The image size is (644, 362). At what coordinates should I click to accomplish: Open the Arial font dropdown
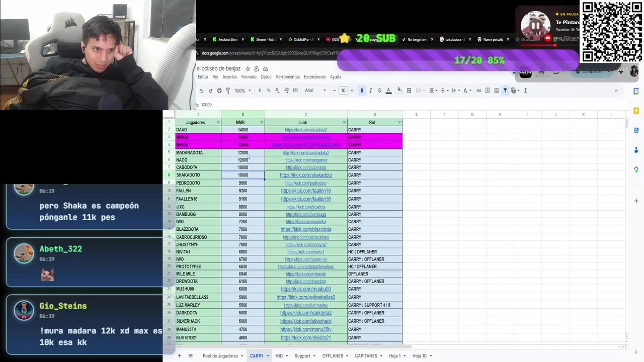click(x=315, y=90)
